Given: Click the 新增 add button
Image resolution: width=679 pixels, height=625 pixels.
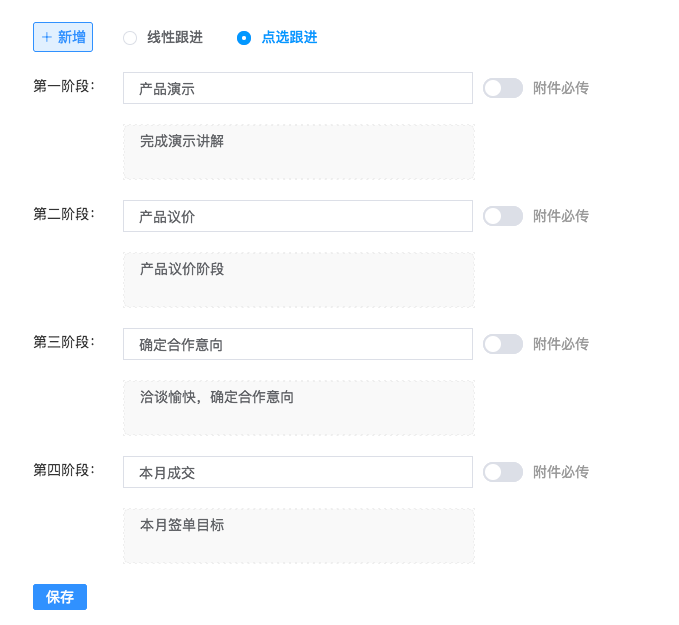Looking at the screenshot, I should tap(63, 37).
